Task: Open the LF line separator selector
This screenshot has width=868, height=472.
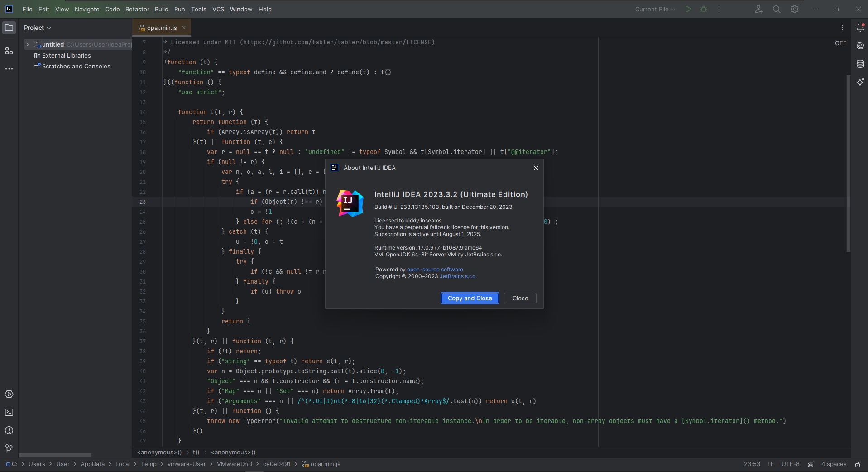Action: click(771, 464)
